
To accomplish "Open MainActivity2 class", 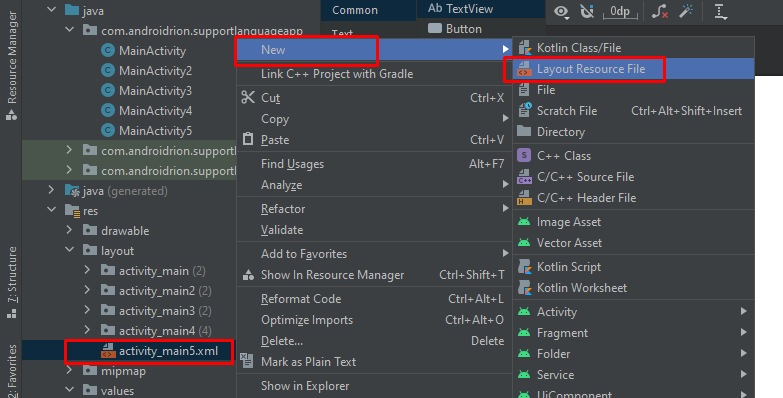I will [155, 71].
